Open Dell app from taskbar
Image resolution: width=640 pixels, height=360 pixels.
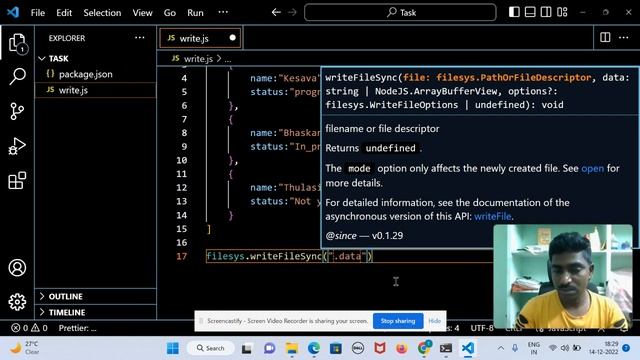pyautogui.click(x=358, y=349)
